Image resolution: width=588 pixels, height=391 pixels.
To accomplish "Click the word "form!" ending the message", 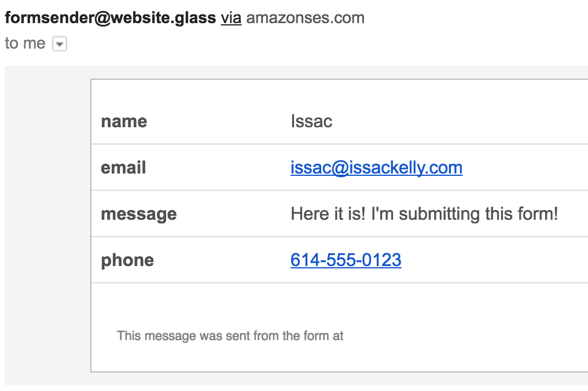I will click(x=538, y=213).
